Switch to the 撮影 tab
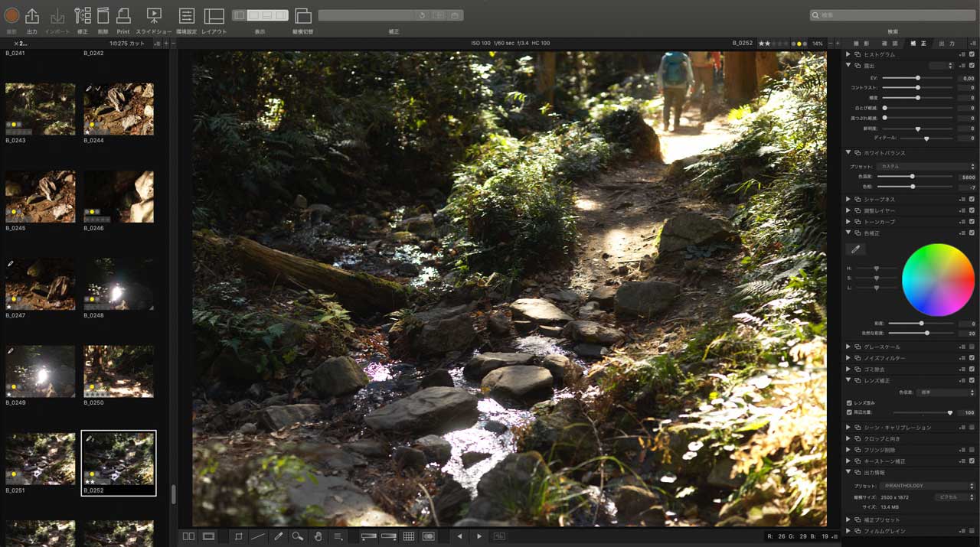This screenshot has width=980, height=547. tap(861, 44)
